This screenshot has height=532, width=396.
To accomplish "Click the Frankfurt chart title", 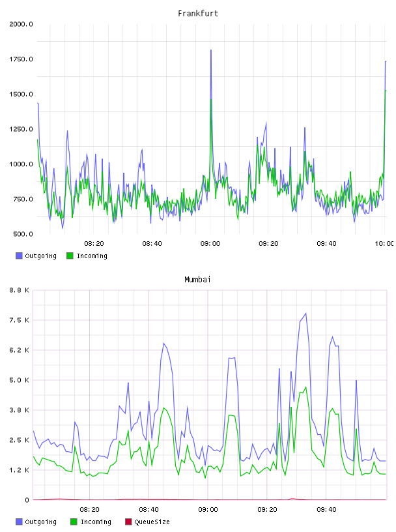I will pos(198,14).
